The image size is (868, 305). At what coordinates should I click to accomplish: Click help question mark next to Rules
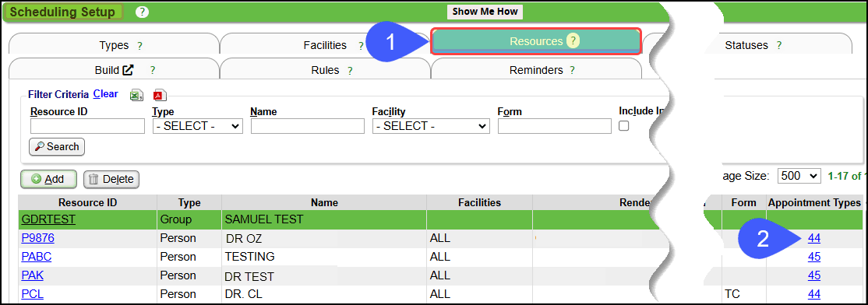point(350,71)
